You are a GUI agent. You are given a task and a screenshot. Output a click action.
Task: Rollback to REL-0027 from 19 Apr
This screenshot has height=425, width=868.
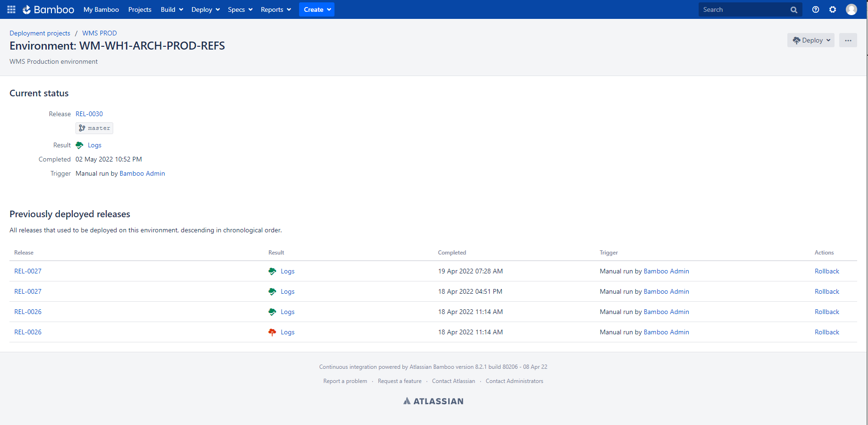[827, 271]
